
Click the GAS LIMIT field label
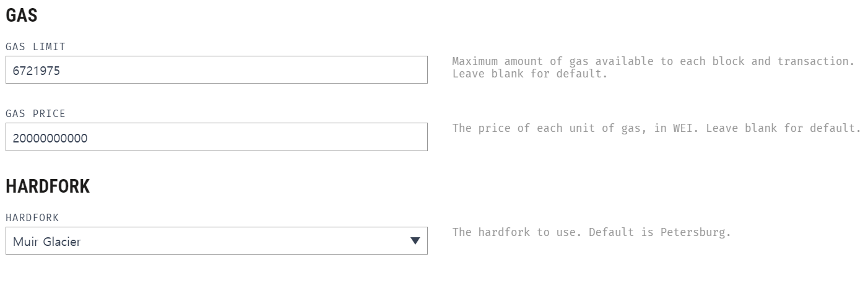(35, 47)
